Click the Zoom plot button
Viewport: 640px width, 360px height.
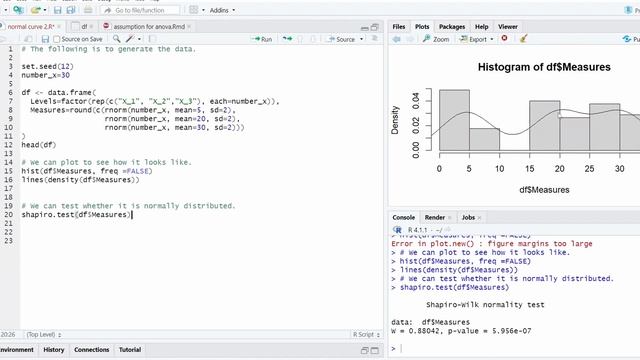click(x=436, y=39)
